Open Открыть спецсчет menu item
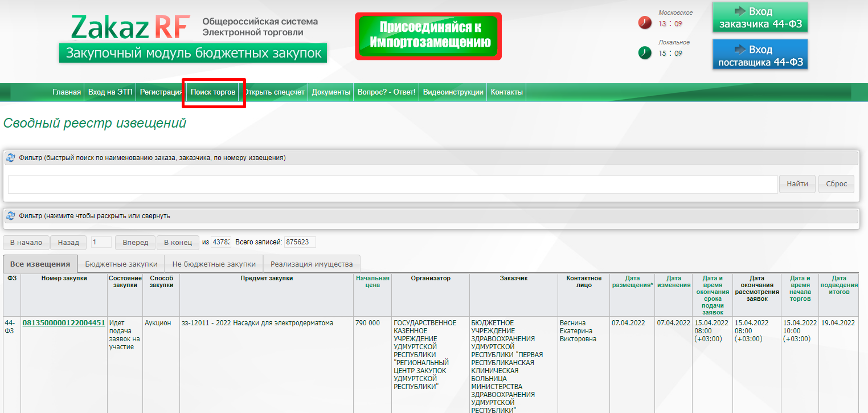 click(x=275, y=92)
